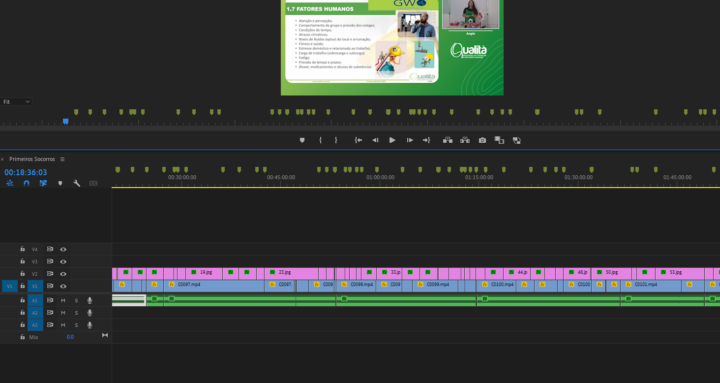Screen dimensions: 720x383
Task: Hide the V2 track with its eye icon
Action: pyautogui.click(x=63, y=274)
